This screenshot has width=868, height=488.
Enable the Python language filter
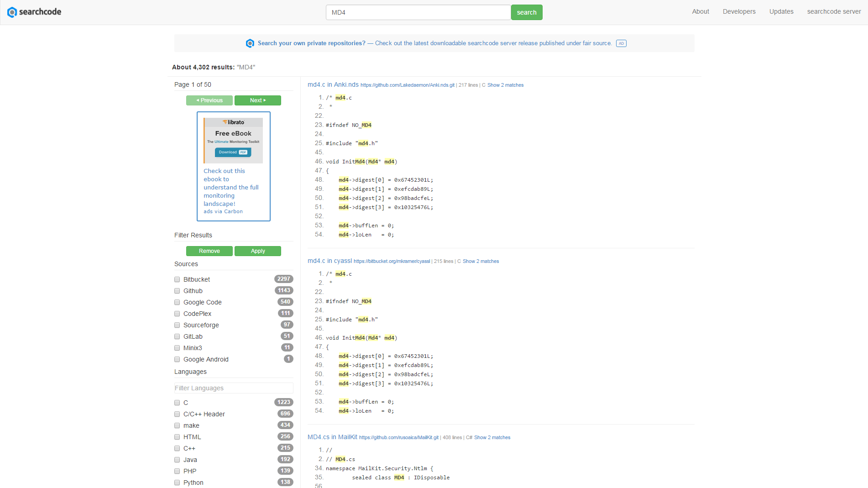pos(177,482)
